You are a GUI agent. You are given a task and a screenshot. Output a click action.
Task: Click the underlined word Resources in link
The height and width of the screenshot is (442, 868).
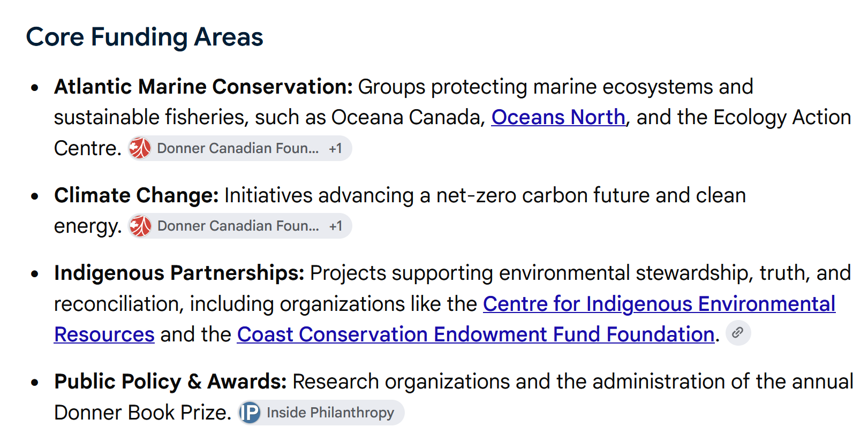[x=104, y=334]
